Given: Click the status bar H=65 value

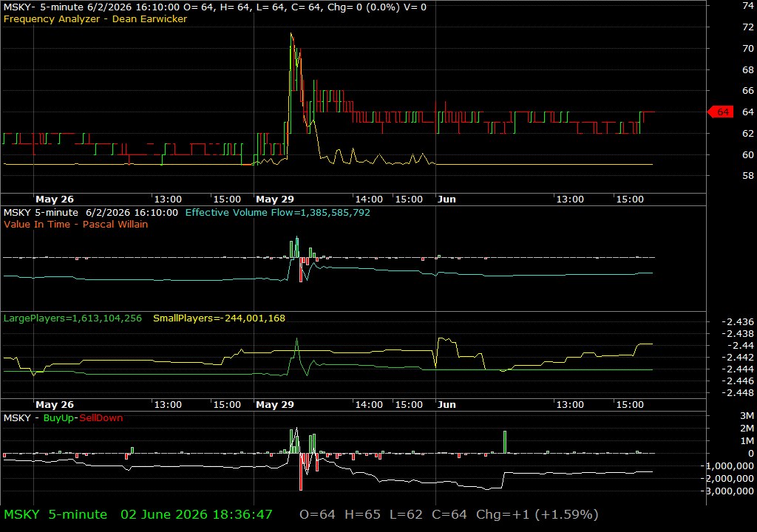Looking at the screenshot, I should (362, 514).
